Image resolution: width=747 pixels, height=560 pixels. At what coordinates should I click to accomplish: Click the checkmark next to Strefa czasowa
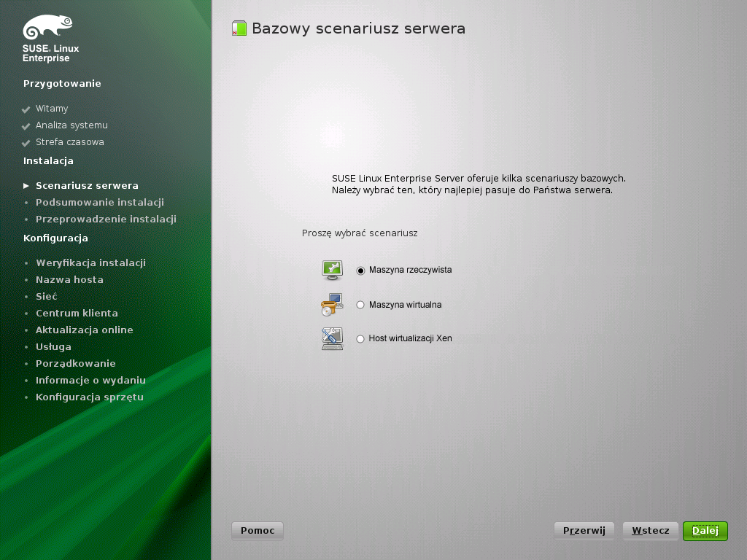pos(26,143)
